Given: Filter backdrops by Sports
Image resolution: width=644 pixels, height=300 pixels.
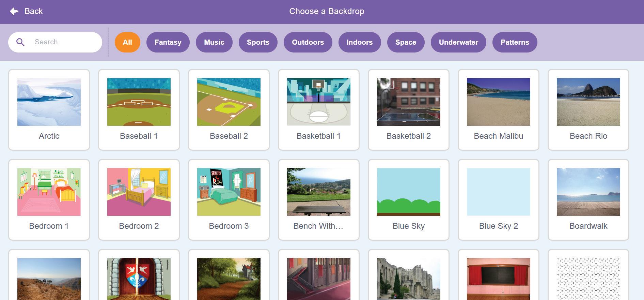Looking at the screenshot, I should pyautogui.click(x=258, y=42).
